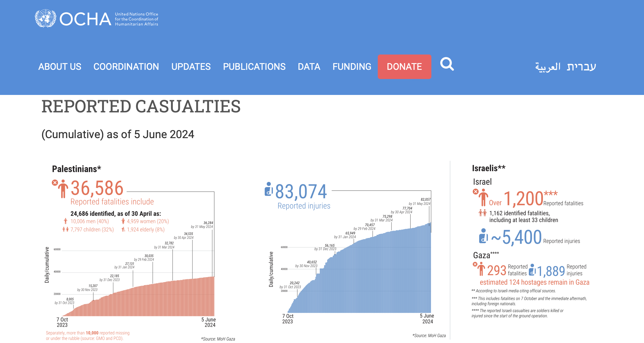Click the injury icon beside 1,889

coord(532,270)
